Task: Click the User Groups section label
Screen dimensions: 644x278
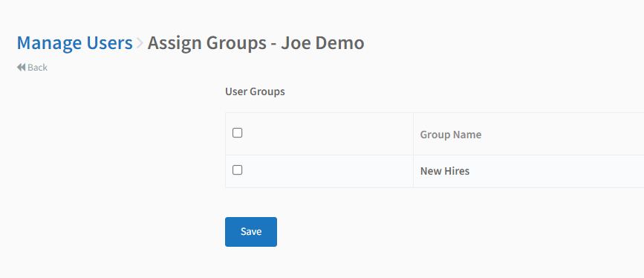Action: [255, 91]
